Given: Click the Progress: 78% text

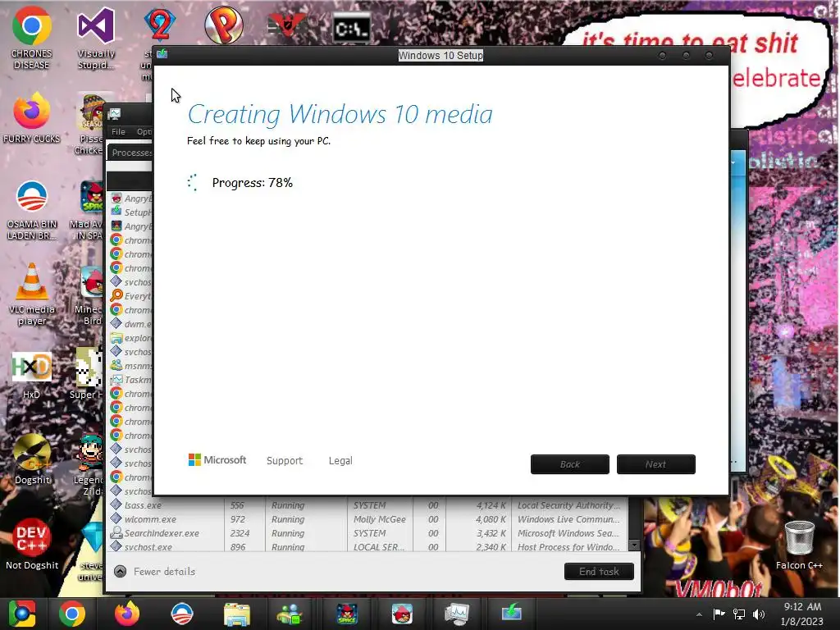Looking at the screenshot, I should 253,183.
